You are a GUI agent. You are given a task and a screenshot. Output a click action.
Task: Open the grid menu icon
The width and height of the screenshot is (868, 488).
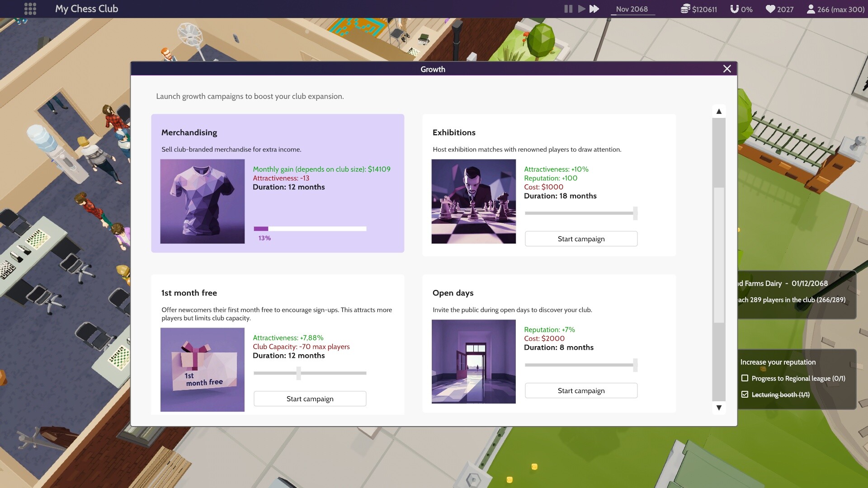pyautogui.click(x=30, y=9)
